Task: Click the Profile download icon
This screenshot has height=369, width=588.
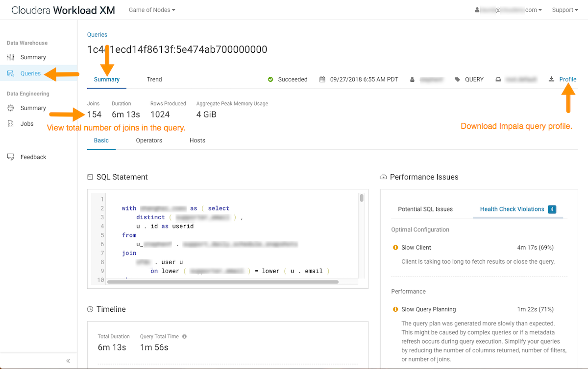Action: (551, 79)
